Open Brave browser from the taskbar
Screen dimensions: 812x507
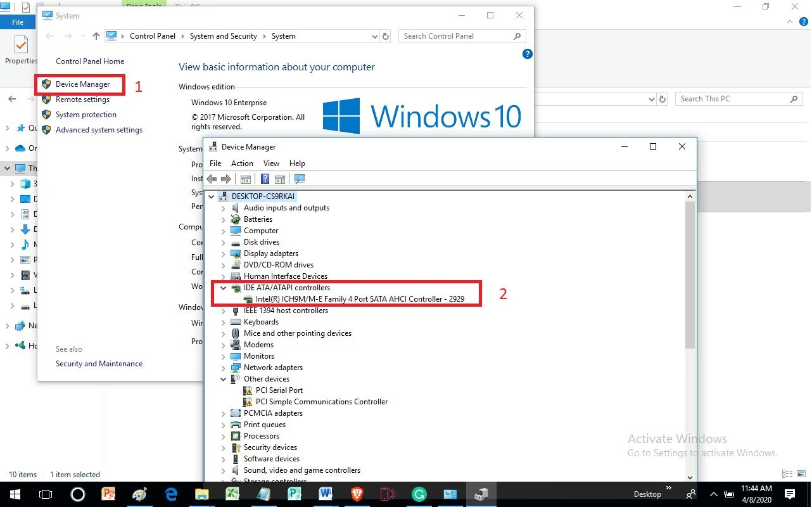(x=357, y=494)
